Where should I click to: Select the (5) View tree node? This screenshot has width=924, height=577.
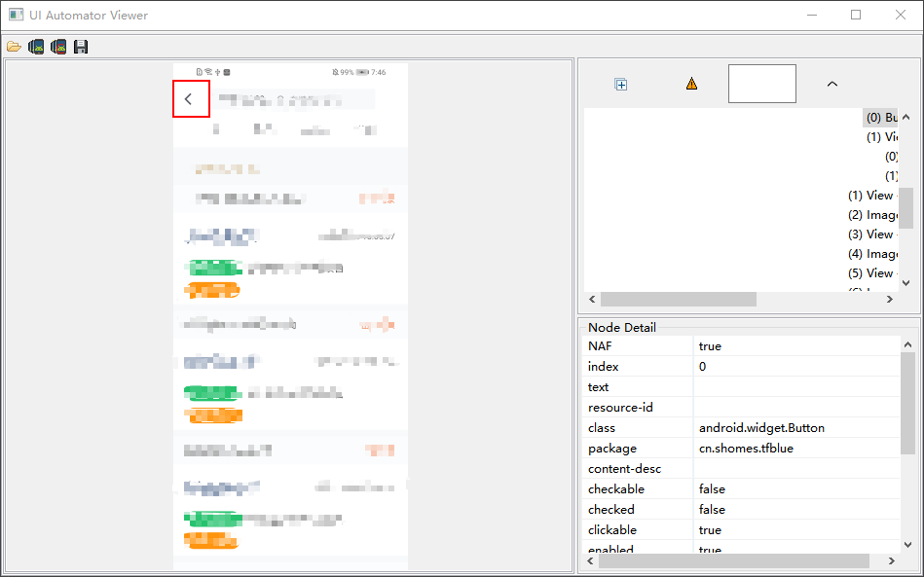click(x=871, y=273)
